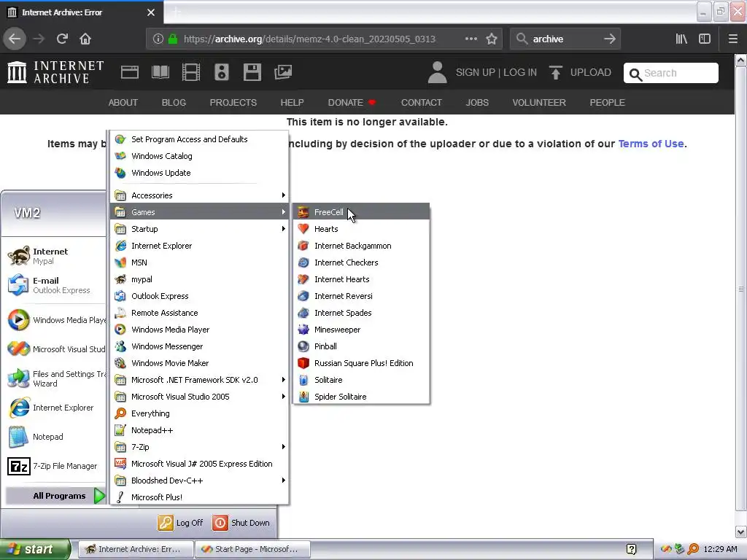Focus the Internet Archive Search field

tap(671, 73)
